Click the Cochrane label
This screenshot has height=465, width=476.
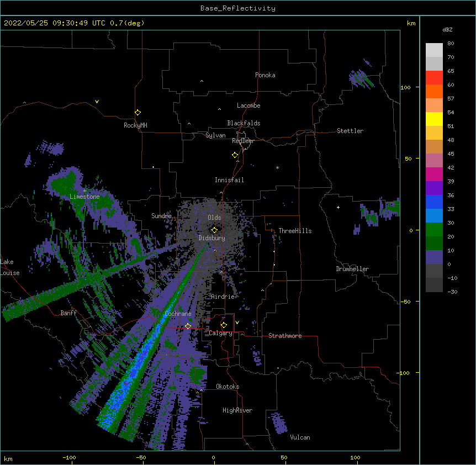pyautogui.click(x=178, y=314)
